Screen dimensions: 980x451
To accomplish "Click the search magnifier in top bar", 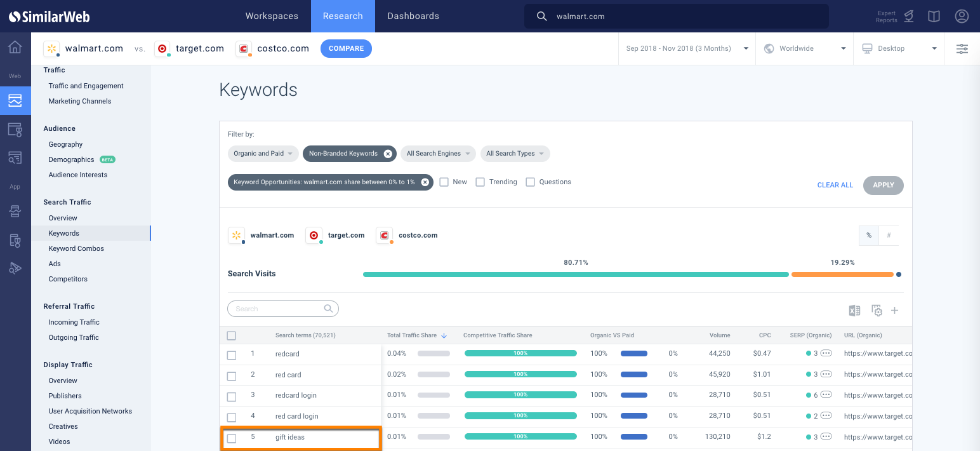I will pyautogui.click(x=541, y=17).
